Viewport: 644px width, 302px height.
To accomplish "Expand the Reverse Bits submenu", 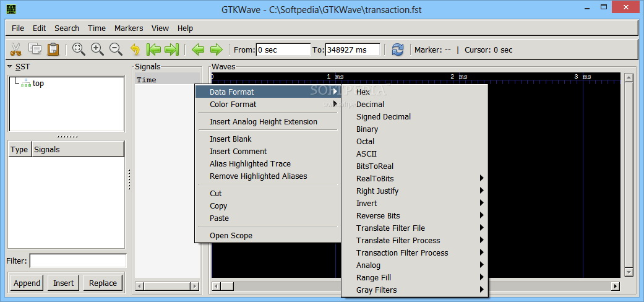I will tap(414, 215).
